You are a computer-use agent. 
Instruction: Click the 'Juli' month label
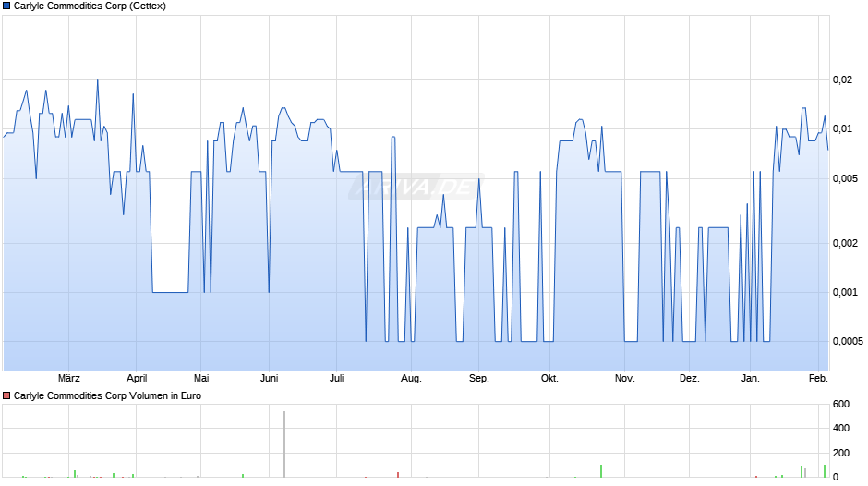(336, 379)
